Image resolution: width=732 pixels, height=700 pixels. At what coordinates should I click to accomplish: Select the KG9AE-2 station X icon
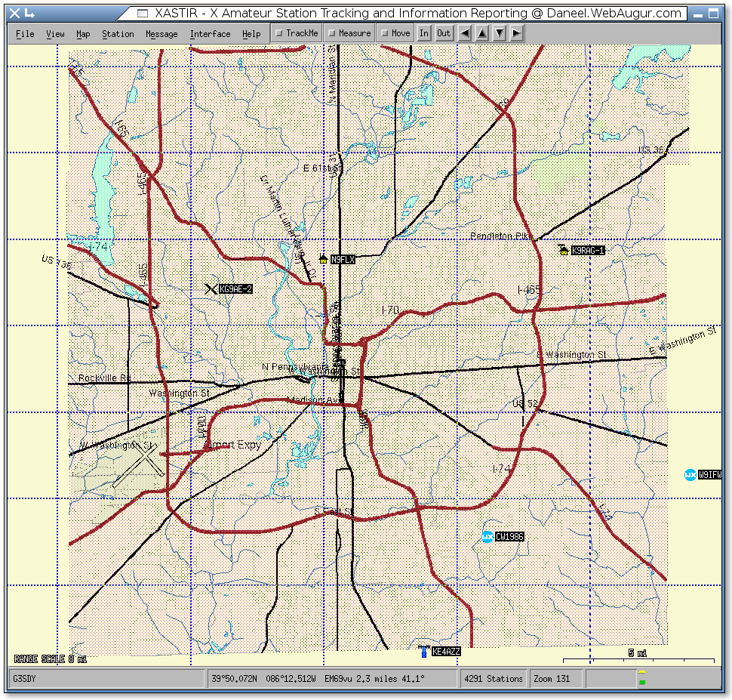(211, 288)
